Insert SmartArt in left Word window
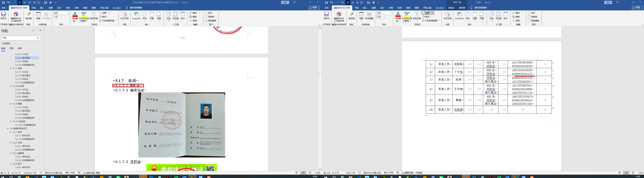 (136, 16)
